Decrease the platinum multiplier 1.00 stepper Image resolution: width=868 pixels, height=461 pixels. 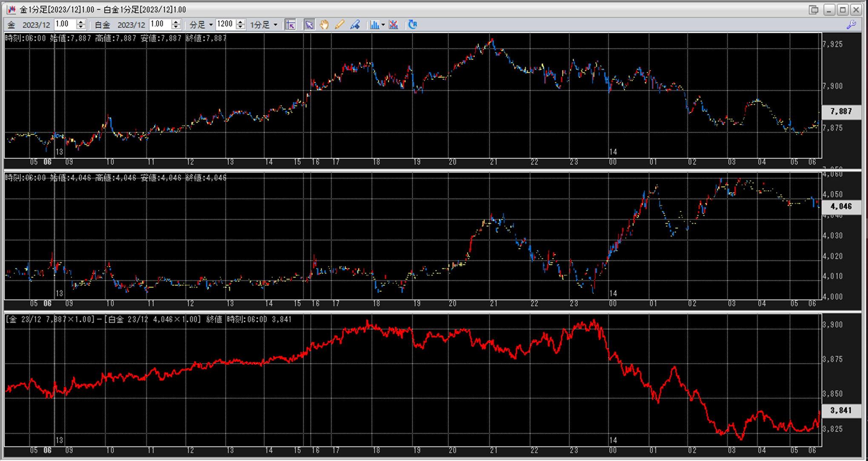pos(176,27)
